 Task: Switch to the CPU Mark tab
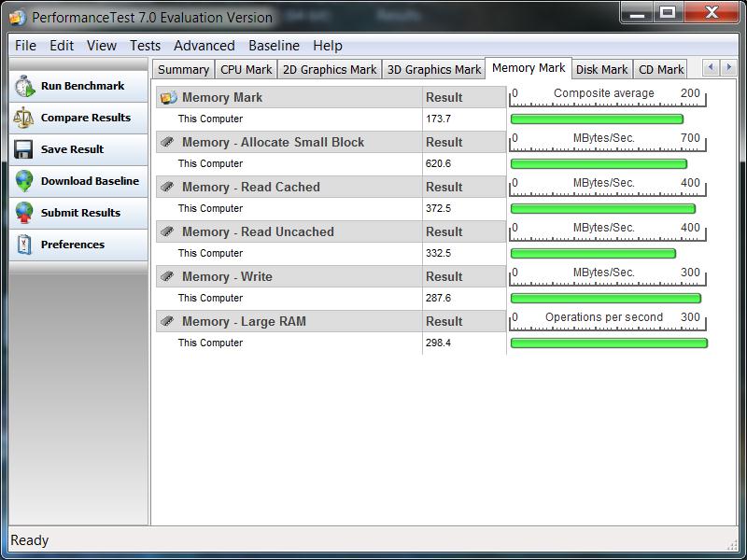[x=246, y=69]
